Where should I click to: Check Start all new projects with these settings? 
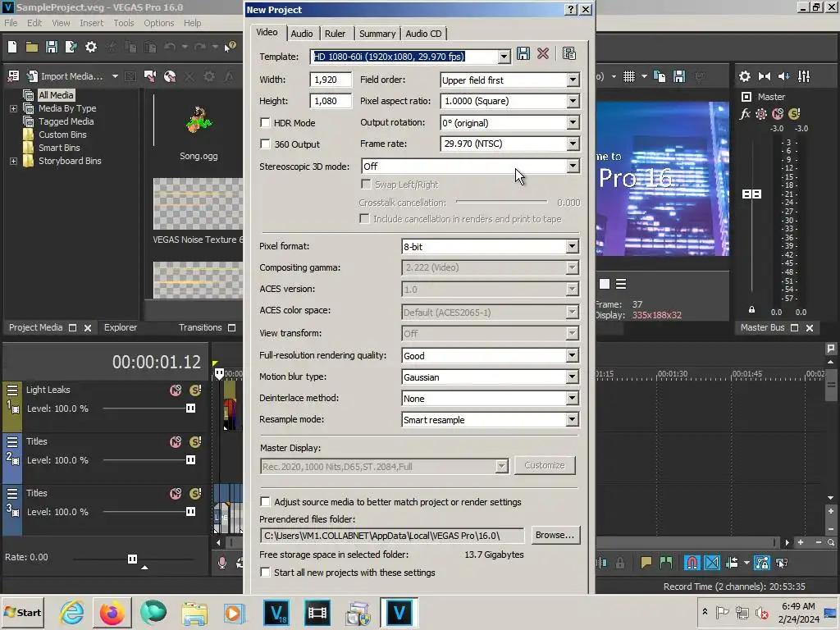(x=265, y=572)
